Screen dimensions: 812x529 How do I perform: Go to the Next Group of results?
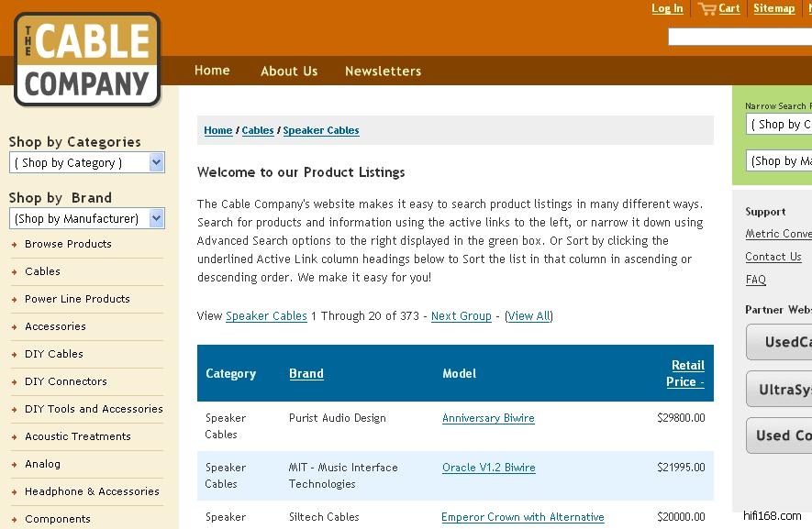(x=461, y=316)
